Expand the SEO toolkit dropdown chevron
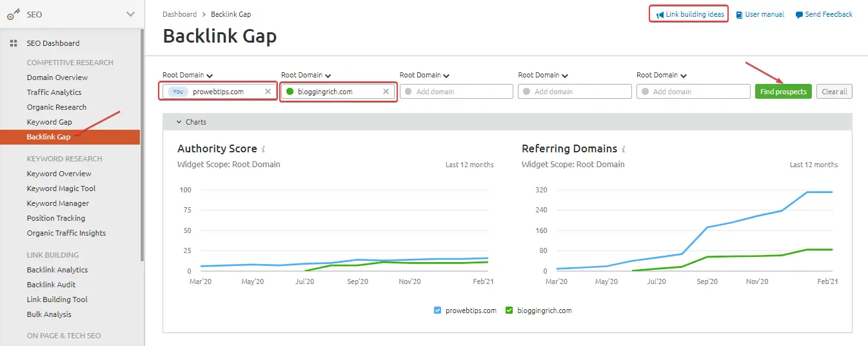The height and width of the screenshot is (346, 868). pyautogui.click(x=131, y=14)
